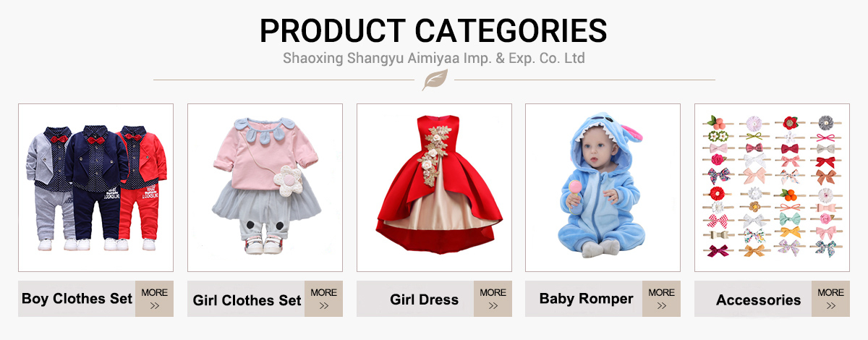Click the Shaoxing Shangyu Aimiyaa company name
Screen dimensions: 868x340
433,58
